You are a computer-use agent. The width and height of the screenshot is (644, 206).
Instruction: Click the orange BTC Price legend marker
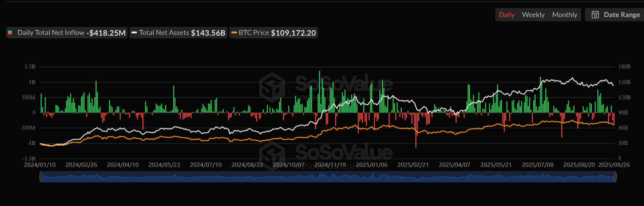point(234,33)
